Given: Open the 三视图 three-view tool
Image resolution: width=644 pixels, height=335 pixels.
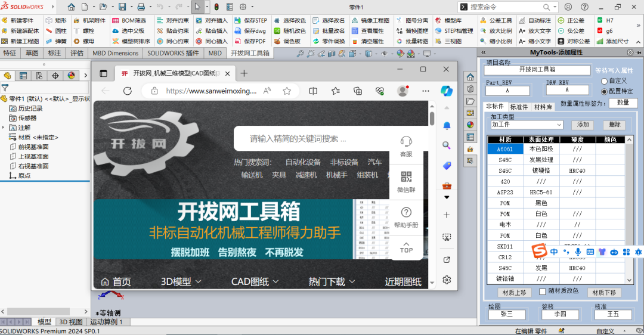Looking at the screenshot, I should tap(448, 41).
